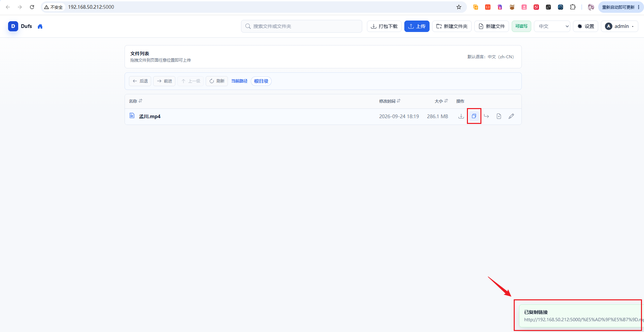Click the 可读写 permission badge
Screen dimensions: 644x332
(521, 26)
